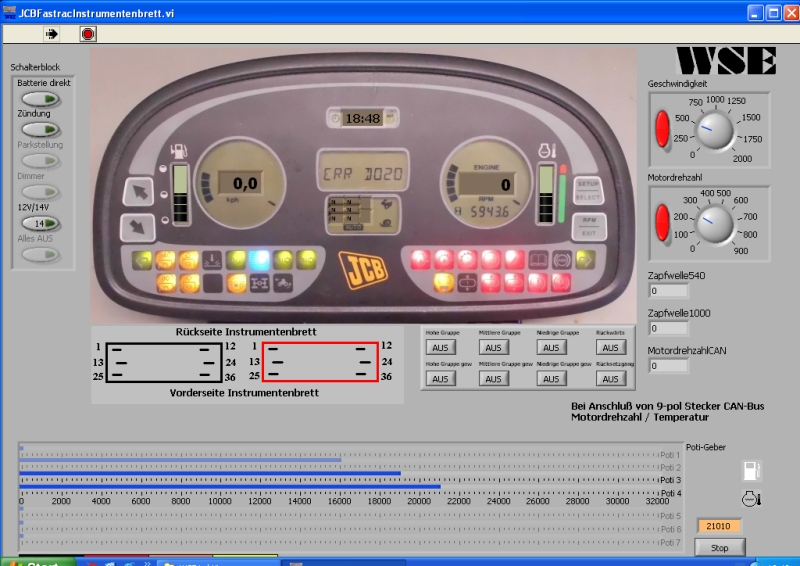Screen dimensions: 800x566
Task: Click the gear status display with AUTO
Action: click(x=363, y=214)
